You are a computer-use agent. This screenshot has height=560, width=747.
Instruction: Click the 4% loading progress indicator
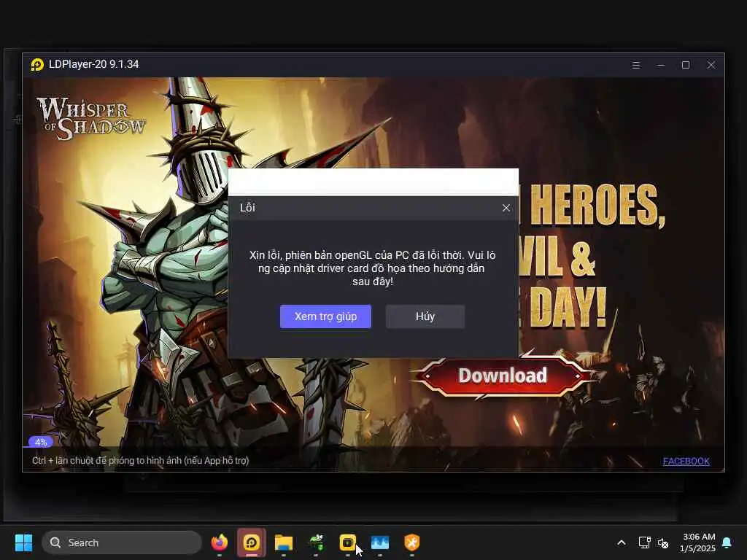tap(41, 442)
